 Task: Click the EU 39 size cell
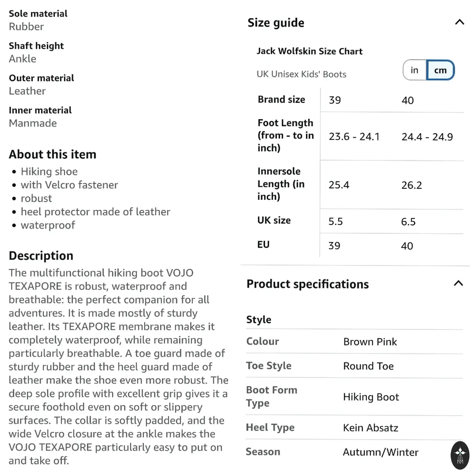pyautogui.click(x=334, y=246)
